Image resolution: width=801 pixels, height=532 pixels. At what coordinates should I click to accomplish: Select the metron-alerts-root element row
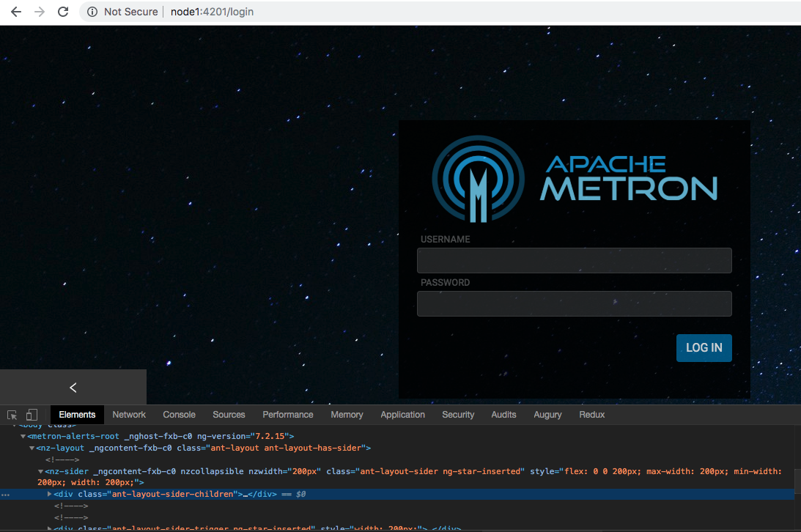coord(397,437)
